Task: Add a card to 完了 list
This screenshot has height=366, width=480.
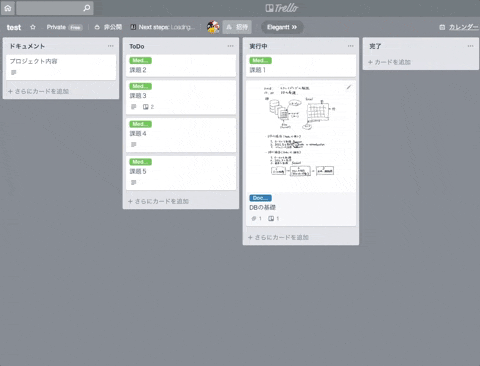Action: tap(389, 62)
